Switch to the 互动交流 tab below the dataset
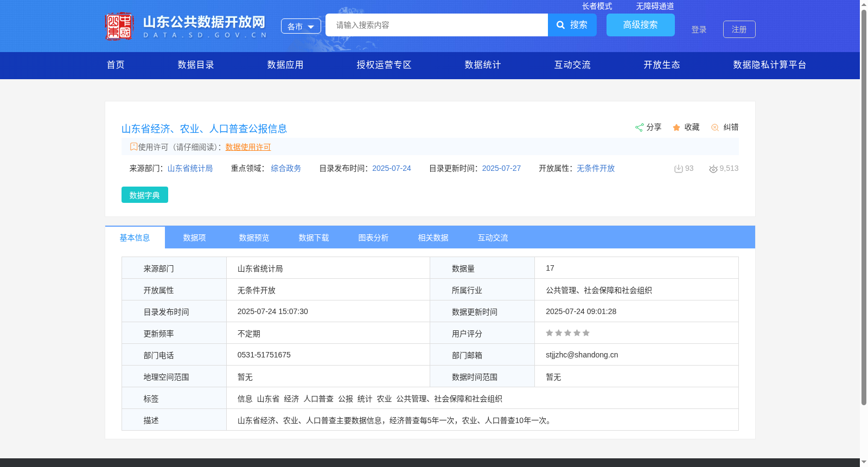This screenshot has height=467, width=868. (x=493, y=238)
